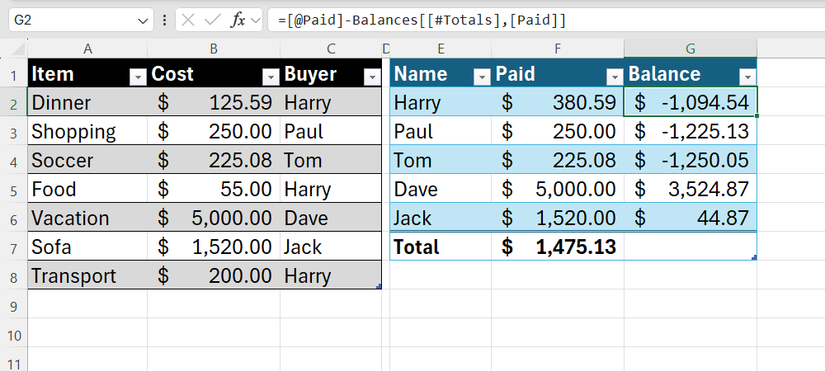Click the Select All corner triangle

coord(17,49)
